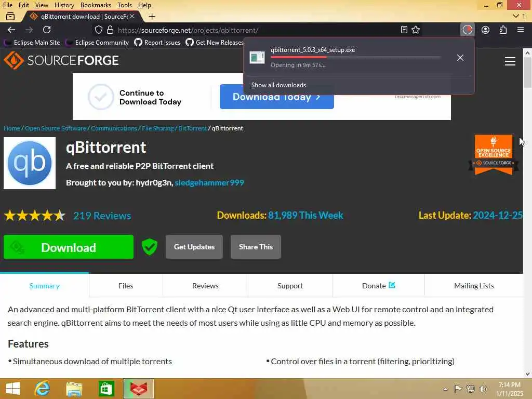Launch Internet Explorer from the taskbar
The image size is (532, 399).
pyautogui.click(x=43, y=389)
